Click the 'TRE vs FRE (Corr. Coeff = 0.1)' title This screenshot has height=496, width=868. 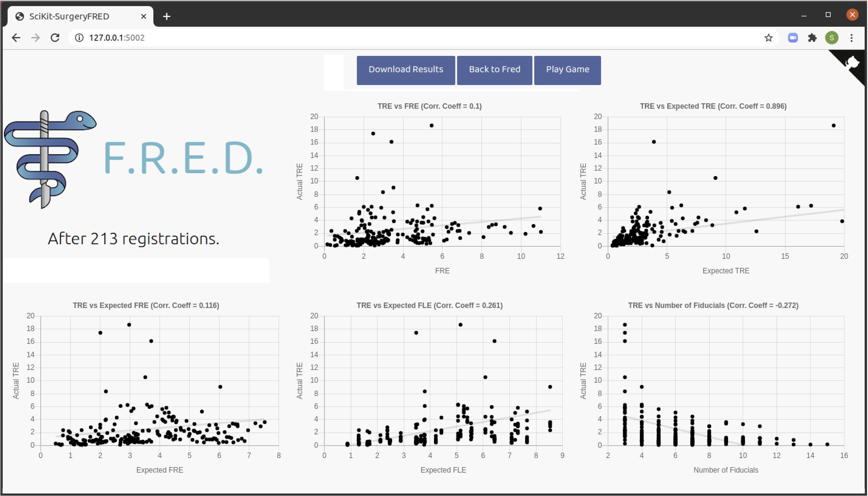[x=429, y=106]
